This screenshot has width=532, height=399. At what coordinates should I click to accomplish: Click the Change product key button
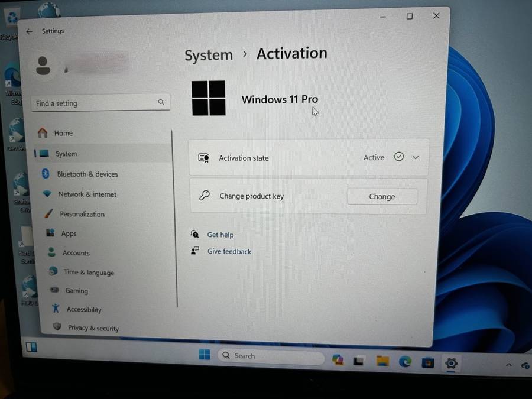(382, 197)
